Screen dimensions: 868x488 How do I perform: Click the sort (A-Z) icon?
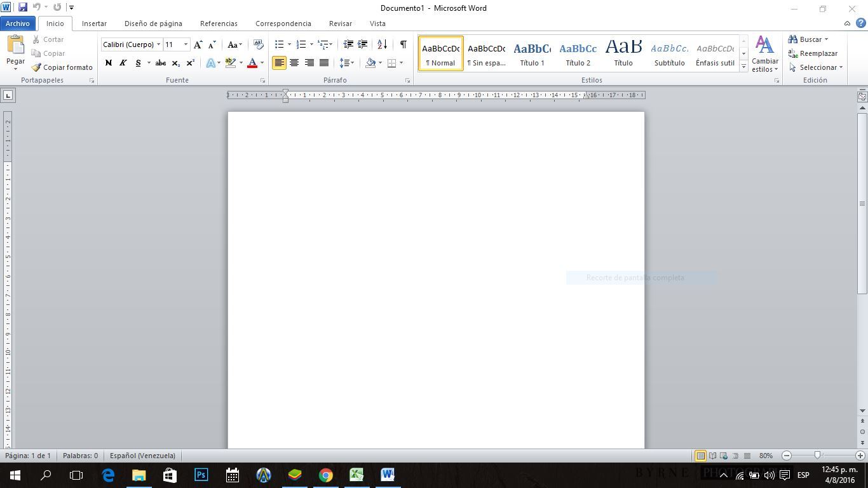pos(382,44)
